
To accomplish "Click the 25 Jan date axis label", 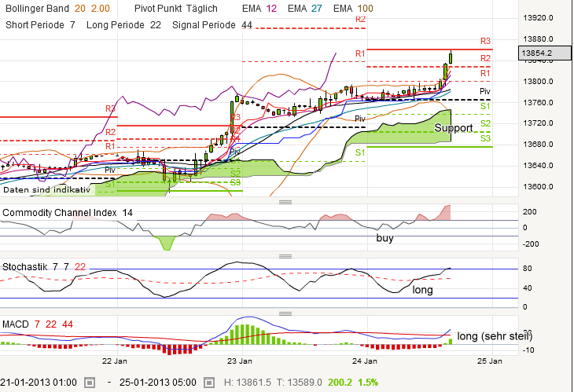I will (489, 361).
